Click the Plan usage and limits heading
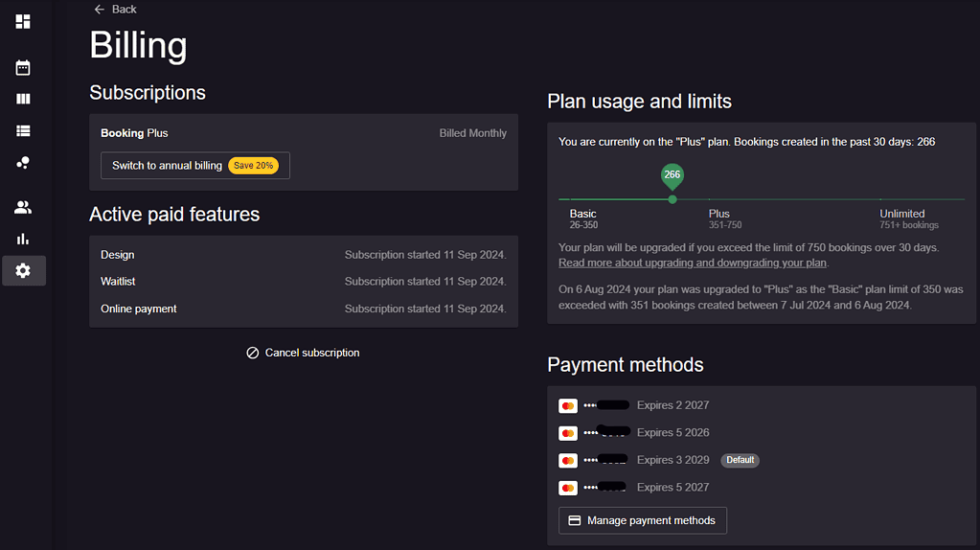Screen dimensions: 980x550 tap(639, 102)
